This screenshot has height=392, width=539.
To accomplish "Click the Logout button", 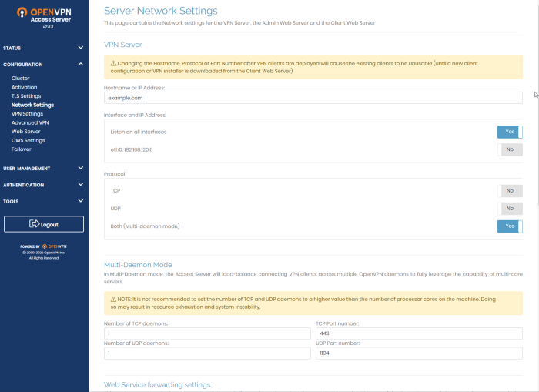I will coord(43,223).
